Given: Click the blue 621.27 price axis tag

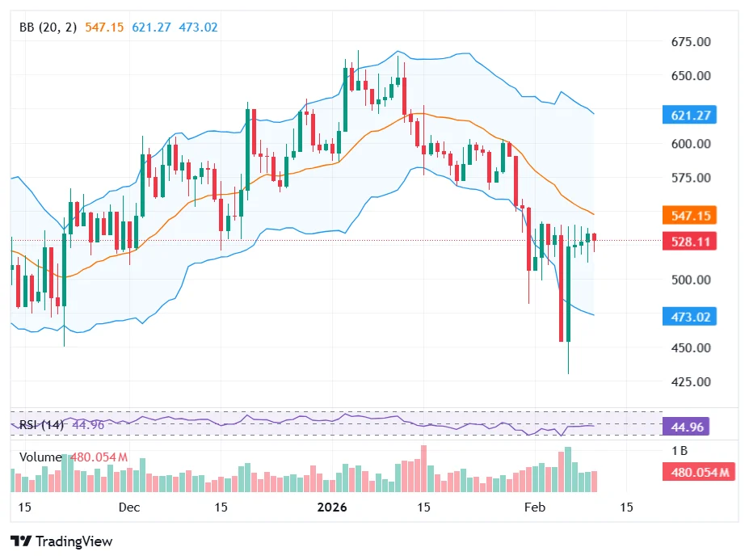Looking at the screenshot, I should pos(688,116).
